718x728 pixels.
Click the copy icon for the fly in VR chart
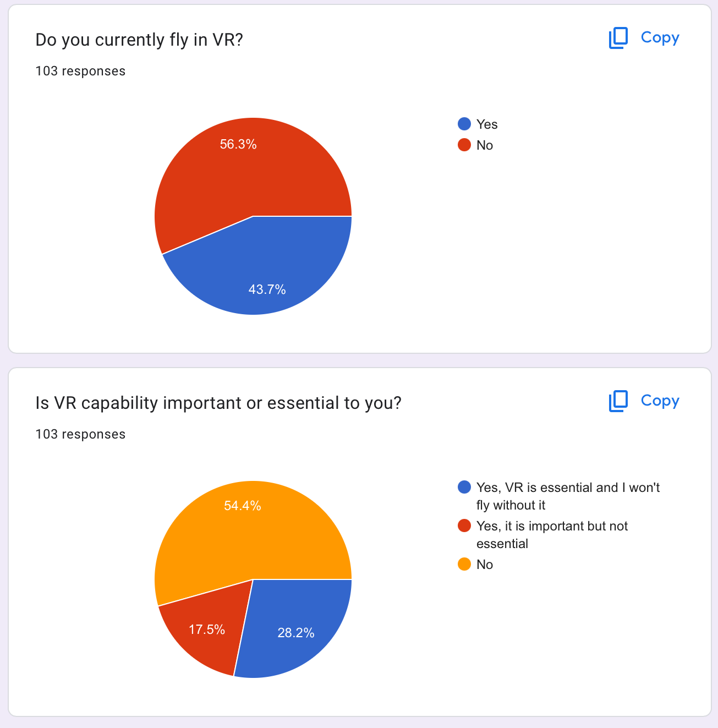618,38
